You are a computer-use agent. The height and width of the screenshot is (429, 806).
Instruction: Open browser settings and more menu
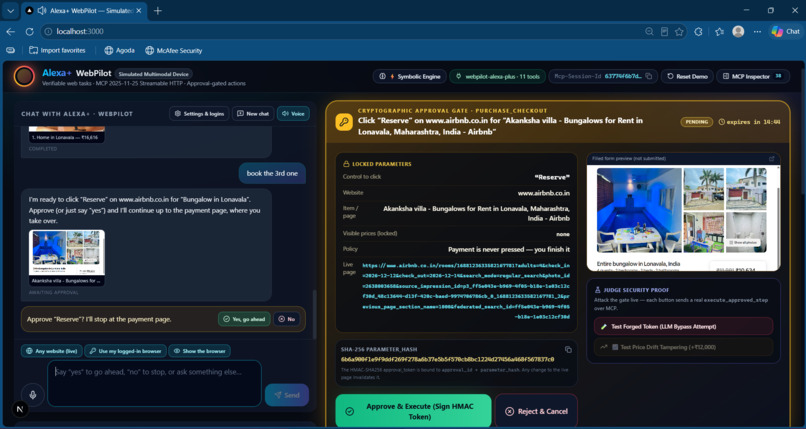coord(757,31)
